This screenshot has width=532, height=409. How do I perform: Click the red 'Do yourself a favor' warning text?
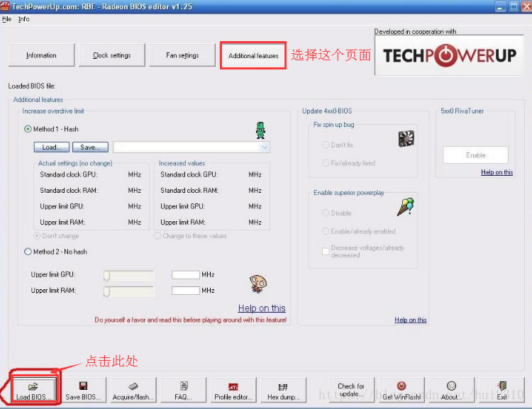tap(190, 320)
